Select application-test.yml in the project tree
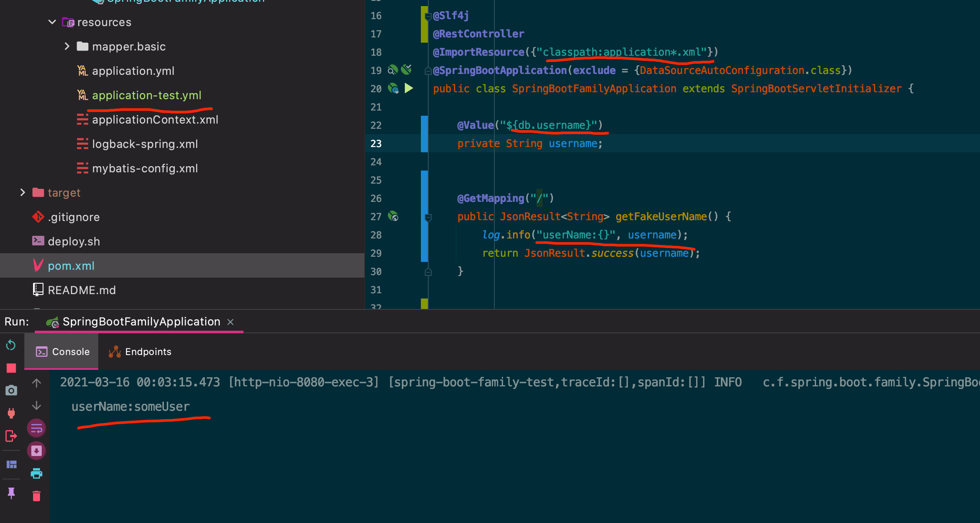The image size is (980, 523). [x=147, y=95]
